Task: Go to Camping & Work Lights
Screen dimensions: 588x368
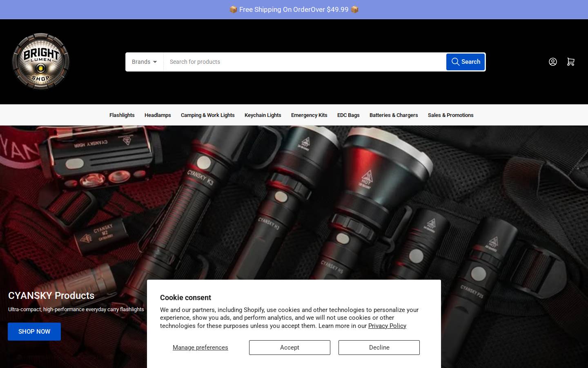Action: coord(208,115)
